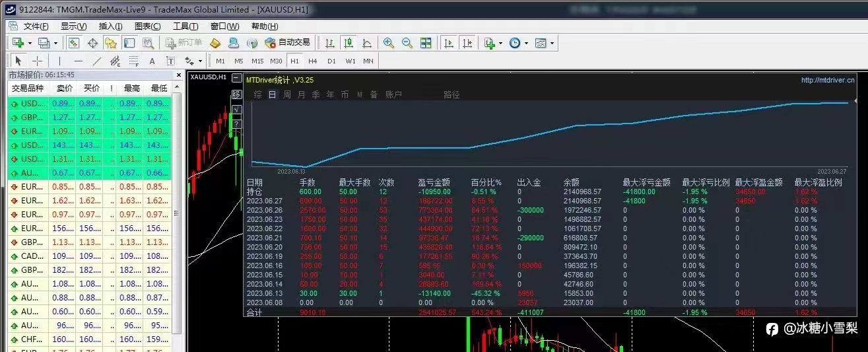This screenshot has width=868, height=352.
Task: Toggle chart auto scroll
Action: pos(449,43)
